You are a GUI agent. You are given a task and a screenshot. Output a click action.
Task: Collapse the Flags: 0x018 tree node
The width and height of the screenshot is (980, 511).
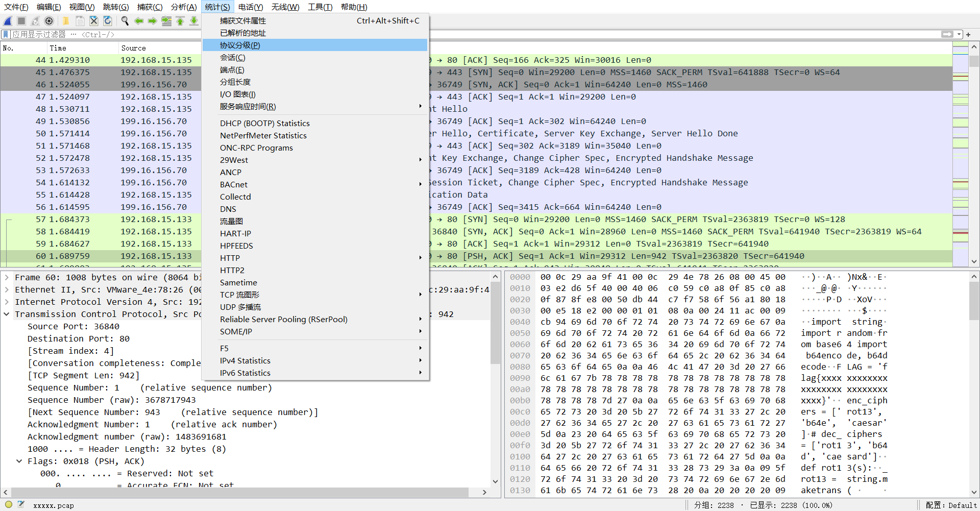(19, 461)
